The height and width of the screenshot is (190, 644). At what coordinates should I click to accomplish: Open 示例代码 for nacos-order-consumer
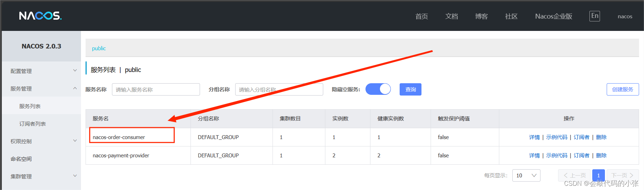pyautogui.click(x=557, y=137)
